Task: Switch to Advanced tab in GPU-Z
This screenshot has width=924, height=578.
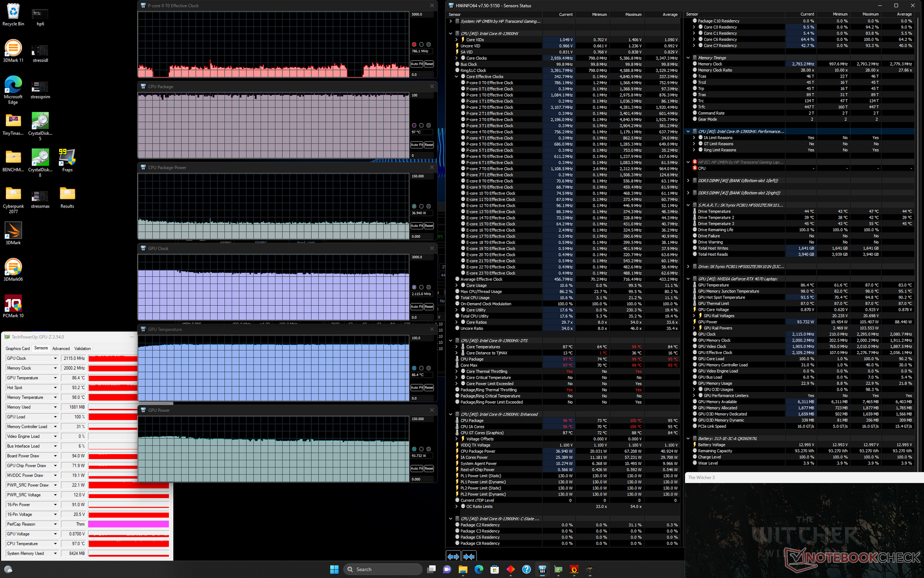Action: pyautogui.click(x=61, y=348)
